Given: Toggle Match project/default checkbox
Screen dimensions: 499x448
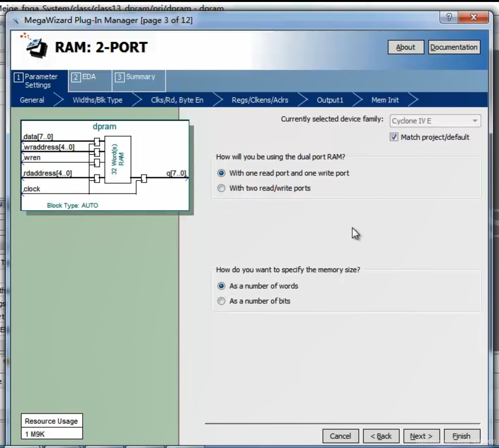Looking at the screenshot, I should point(394,137).
